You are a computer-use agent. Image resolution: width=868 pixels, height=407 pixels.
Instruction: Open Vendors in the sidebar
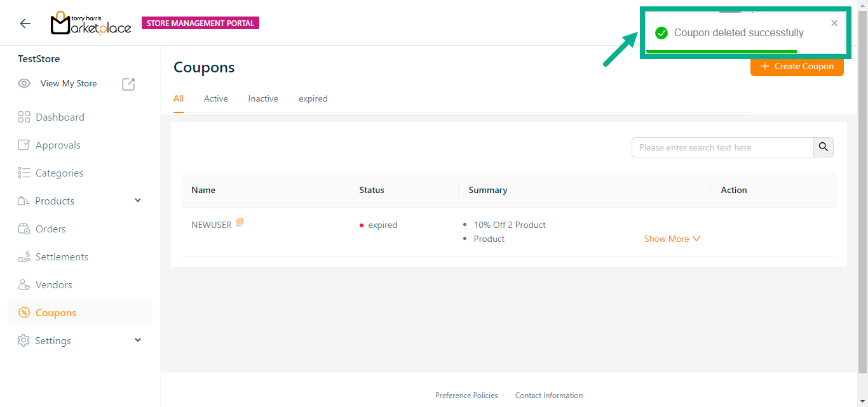53,284
